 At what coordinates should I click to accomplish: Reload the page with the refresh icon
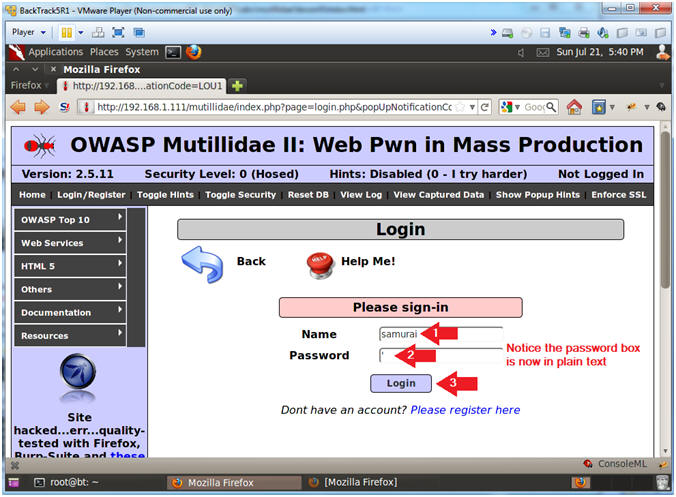coord(485,107)
